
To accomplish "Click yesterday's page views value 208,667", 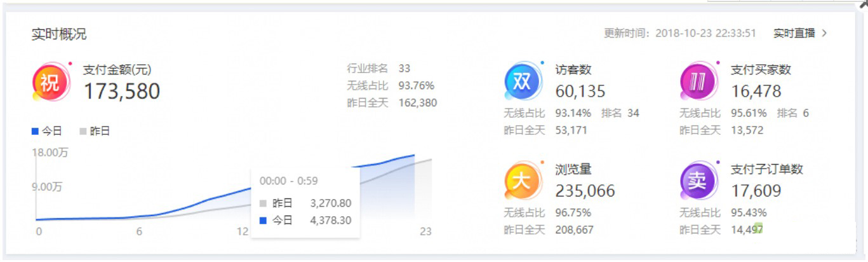I will tap(575, 230).
